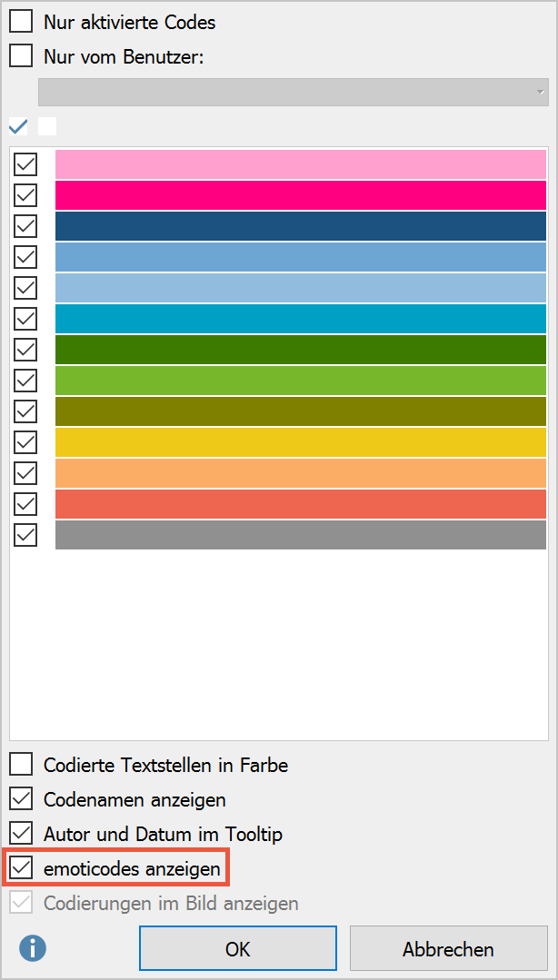Toggle Autor und Datum im Tooltip
Viewport: 558px width, 980px height.
click(21, 833)
